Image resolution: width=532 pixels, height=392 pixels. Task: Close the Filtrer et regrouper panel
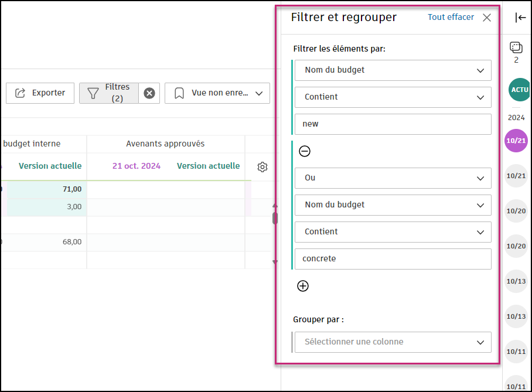[486, 17]
